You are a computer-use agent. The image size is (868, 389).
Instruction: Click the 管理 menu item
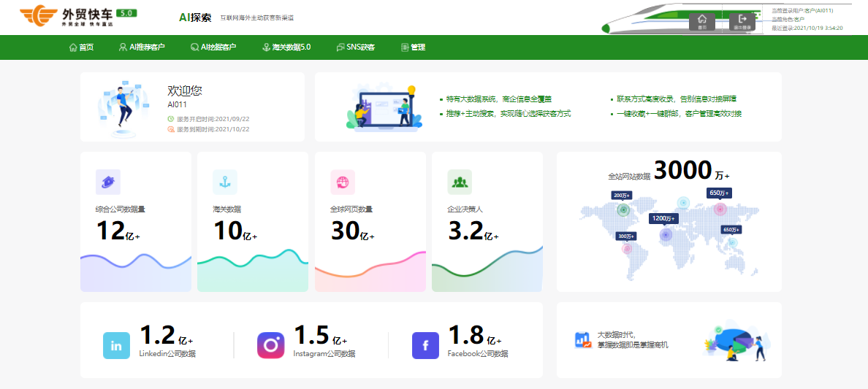(x=413, y=47)
